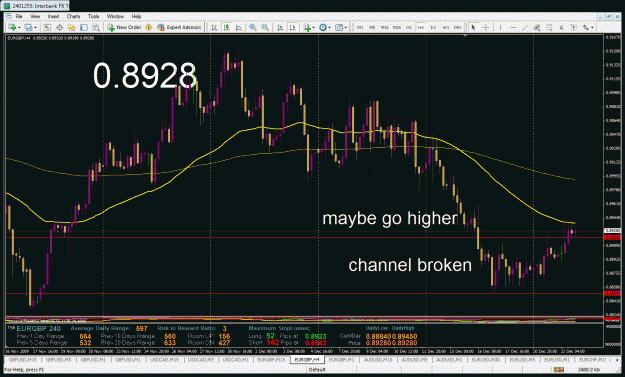
Task: Show the Data Window panel
Action: coord(59,27)
